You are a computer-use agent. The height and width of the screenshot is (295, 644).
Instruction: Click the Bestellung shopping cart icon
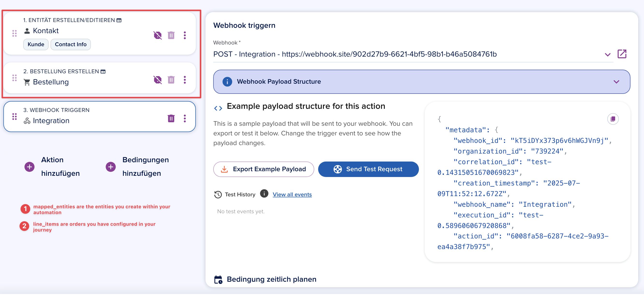pos(27,82)
